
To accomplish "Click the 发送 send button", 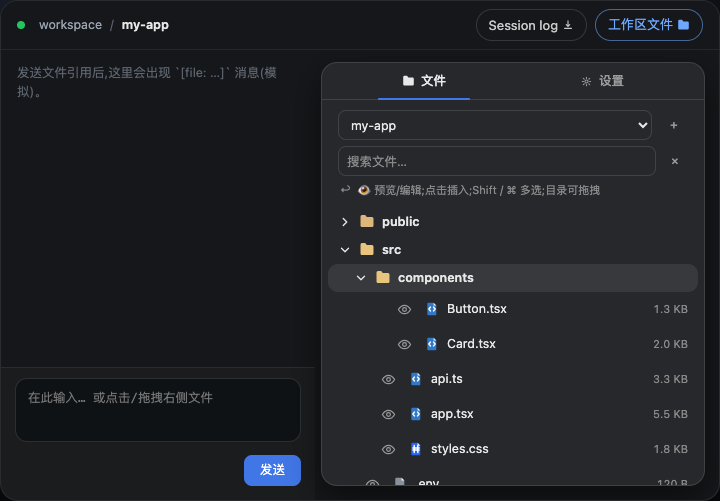I will click(272, 470).
